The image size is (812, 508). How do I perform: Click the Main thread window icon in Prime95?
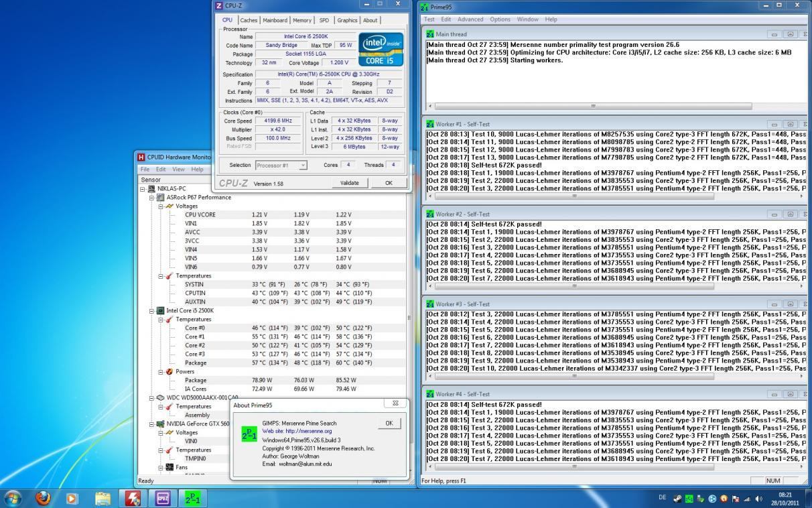(x=430, y=34)
